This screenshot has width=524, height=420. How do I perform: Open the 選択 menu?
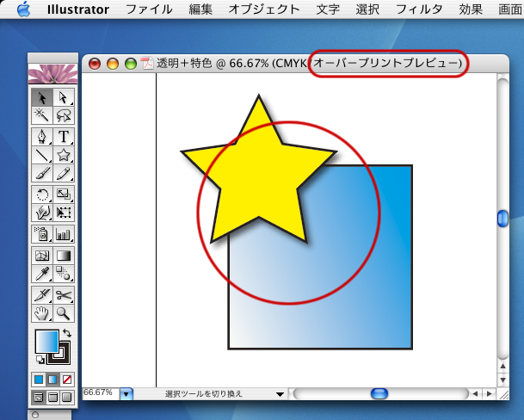point(367,9)
